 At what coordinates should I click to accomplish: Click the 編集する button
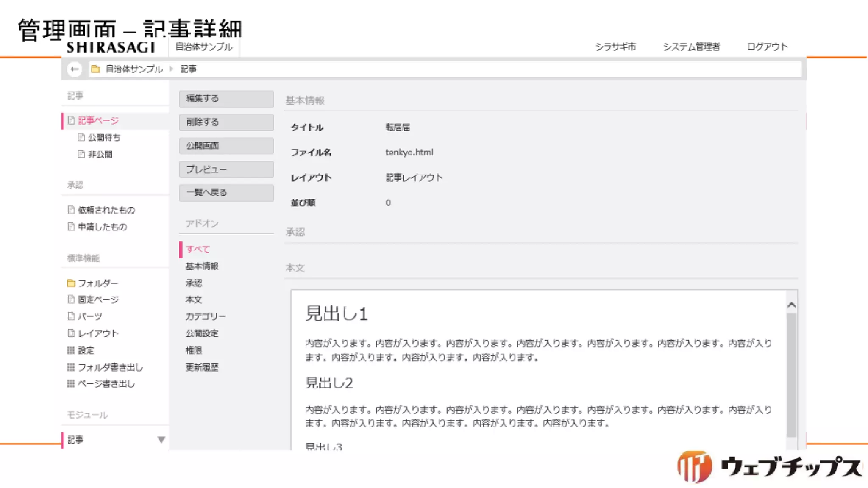click(226, 99)
